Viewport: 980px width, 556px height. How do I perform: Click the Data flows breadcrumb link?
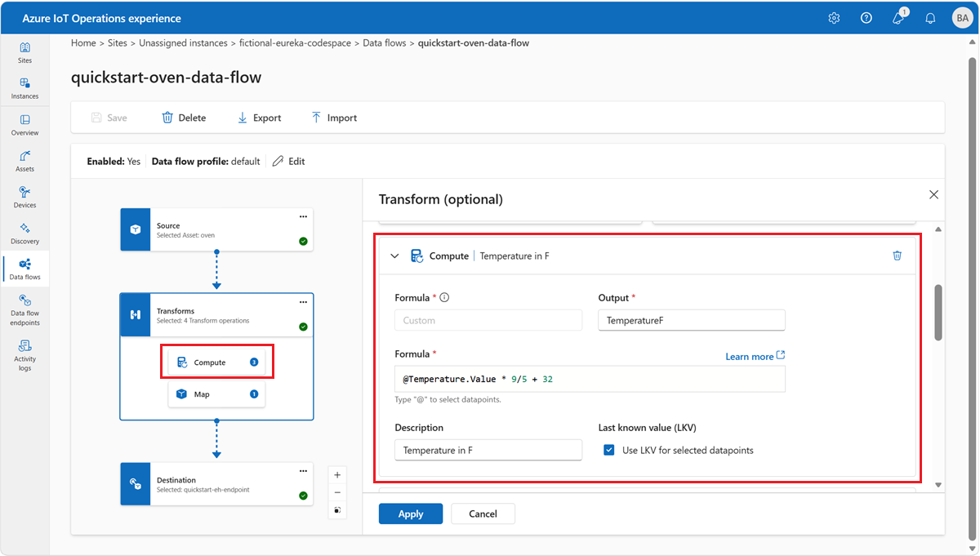pos(384,43)
